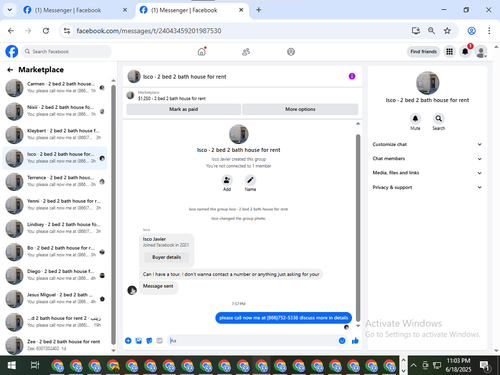Click the address bar URL
The height and width of the screenshot is (375, 500).
149,31
